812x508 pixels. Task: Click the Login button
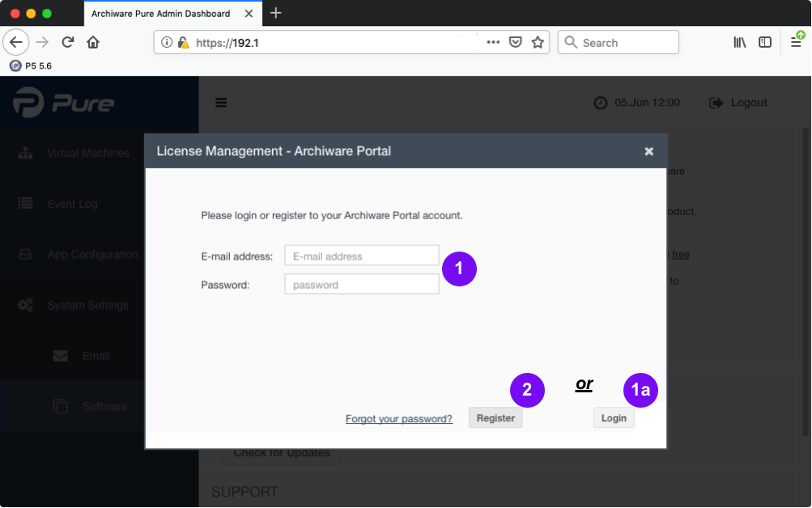(x=614, y=418)
